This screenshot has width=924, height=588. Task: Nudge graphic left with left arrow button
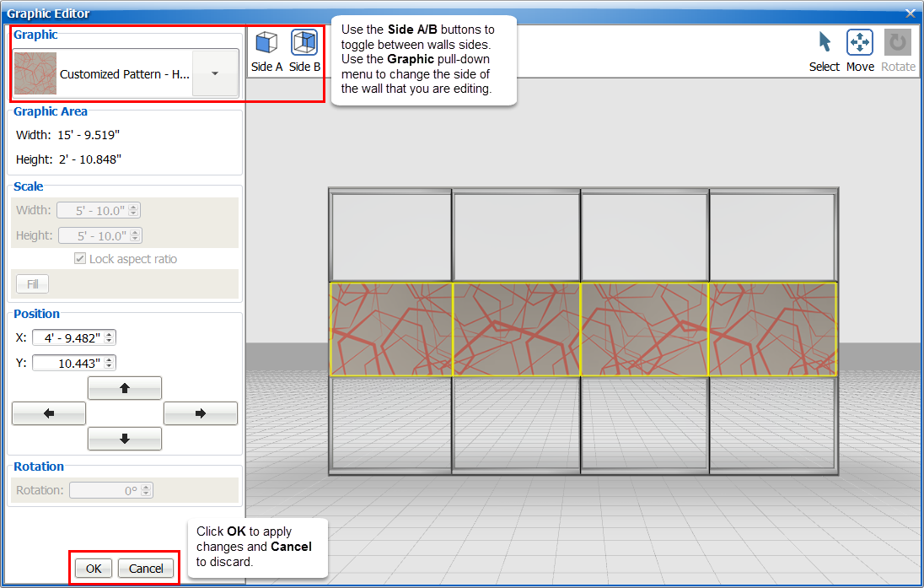pyautogui.click(x=49, y=413)
